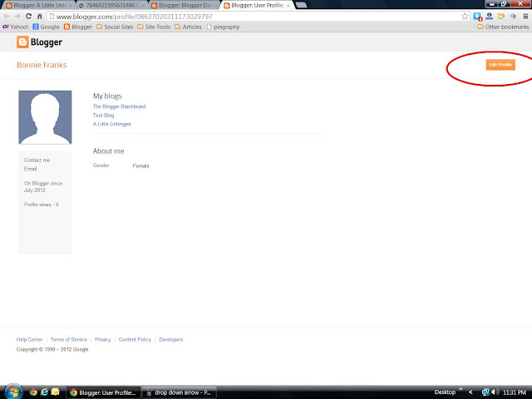Switch to the Blogger: A Little Unhinged tab

click(38, 6)
